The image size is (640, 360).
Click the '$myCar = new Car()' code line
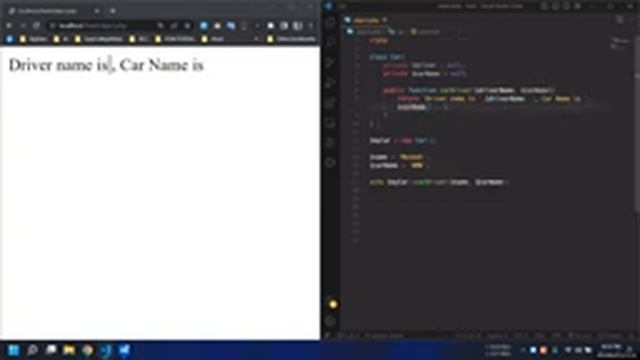point(402,140)
